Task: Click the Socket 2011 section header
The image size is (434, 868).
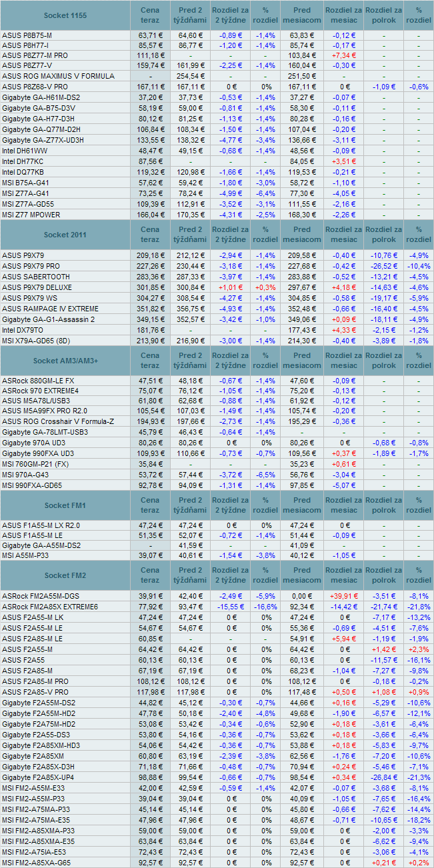Action: click(65, 235)
